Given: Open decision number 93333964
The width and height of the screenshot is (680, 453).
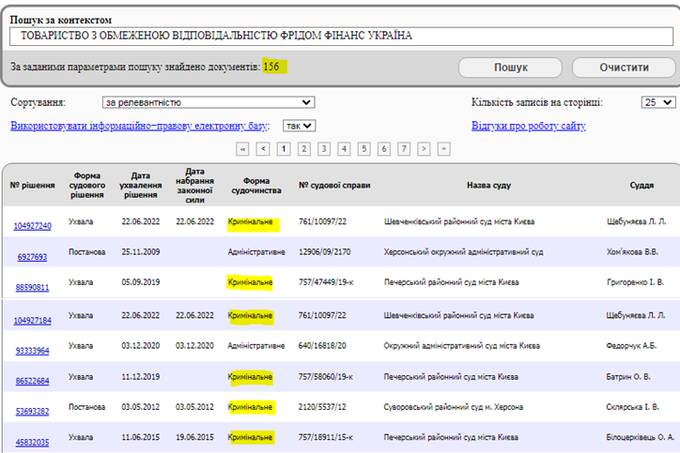Looking at the screenshot, I should (x=32, y=351).
